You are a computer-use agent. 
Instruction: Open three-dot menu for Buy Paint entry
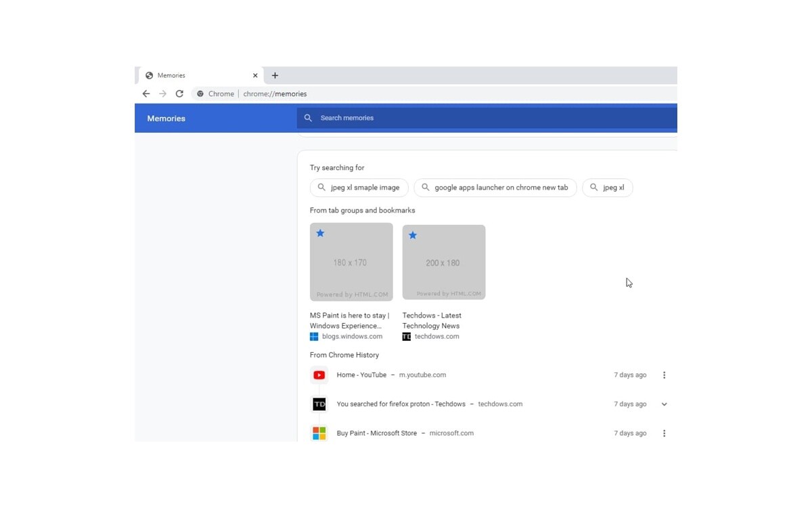[x=664, y=433]
